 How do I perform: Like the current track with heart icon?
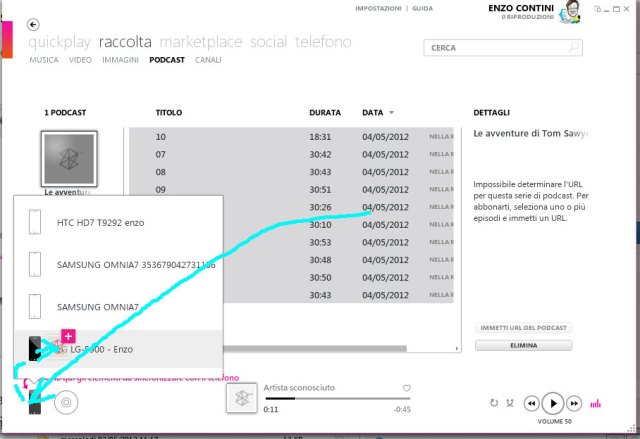click(x=407, y=387)
